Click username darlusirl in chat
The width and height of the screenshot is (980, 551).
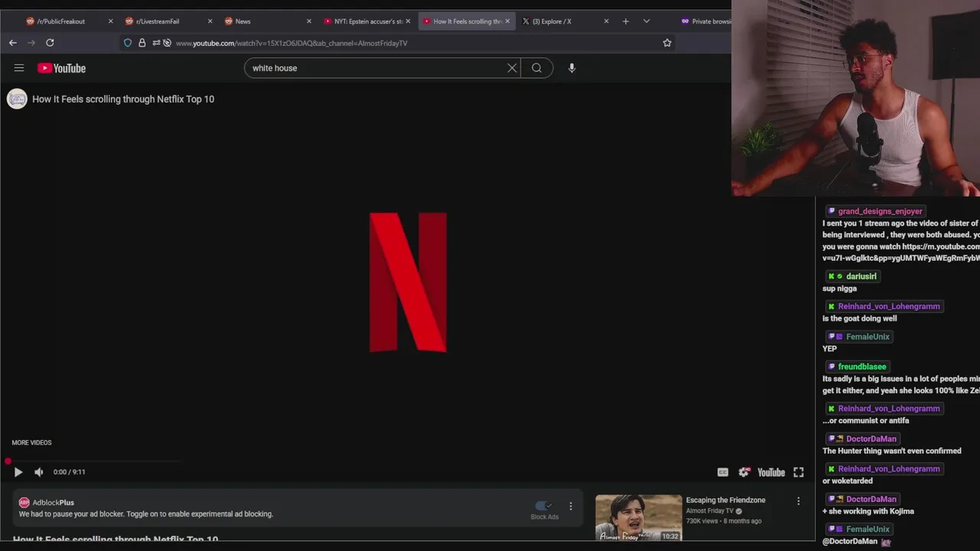pos(861,276)
